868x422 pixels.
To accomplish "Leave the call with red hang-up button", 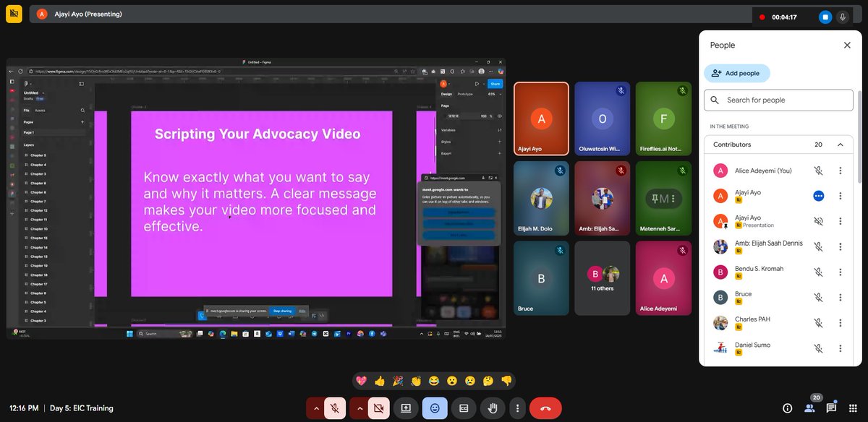I will (x=545, y=408).
